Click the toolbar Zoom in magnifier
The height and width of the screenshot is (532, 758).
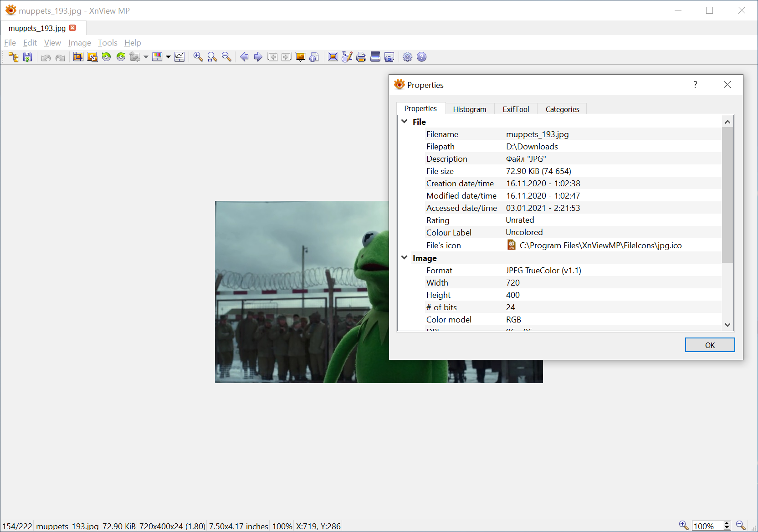(x=198, y=57)
